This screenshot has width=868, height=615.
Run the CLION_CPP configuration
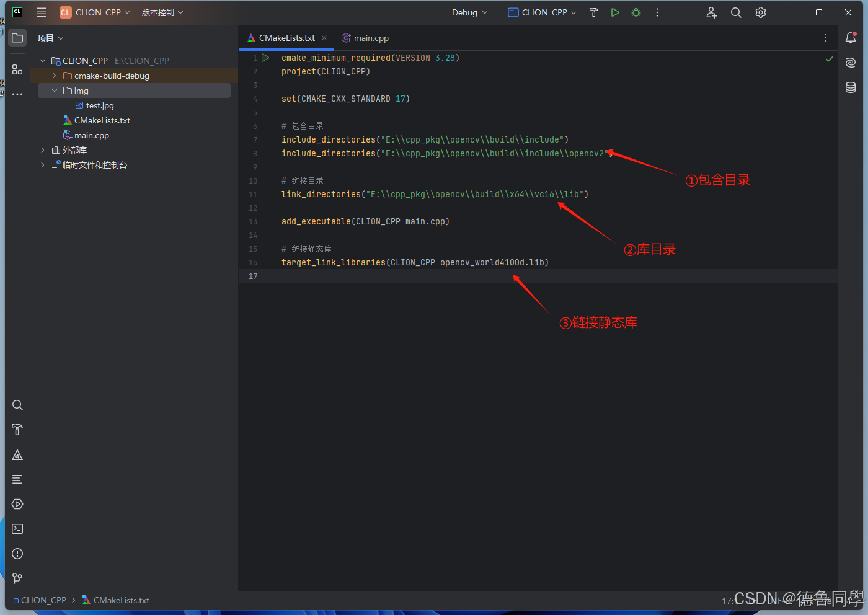pos(614,12)
